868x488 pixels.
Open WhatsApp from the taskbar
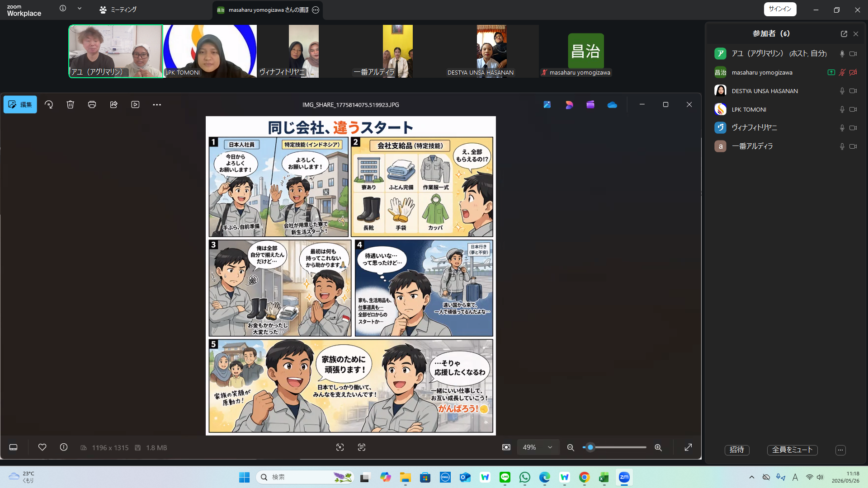[525, 477]
